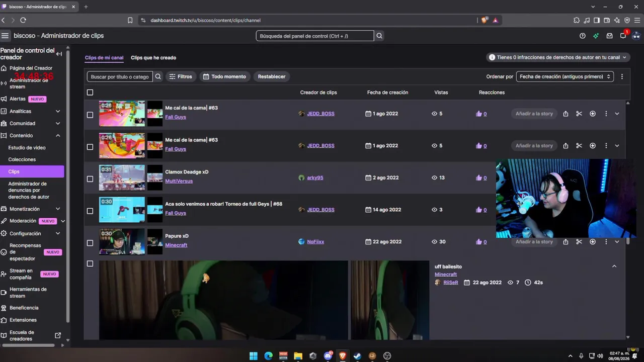Open Steam from the taskbar
The height and width of the screenshot is (362, 644).
(357, 356)
